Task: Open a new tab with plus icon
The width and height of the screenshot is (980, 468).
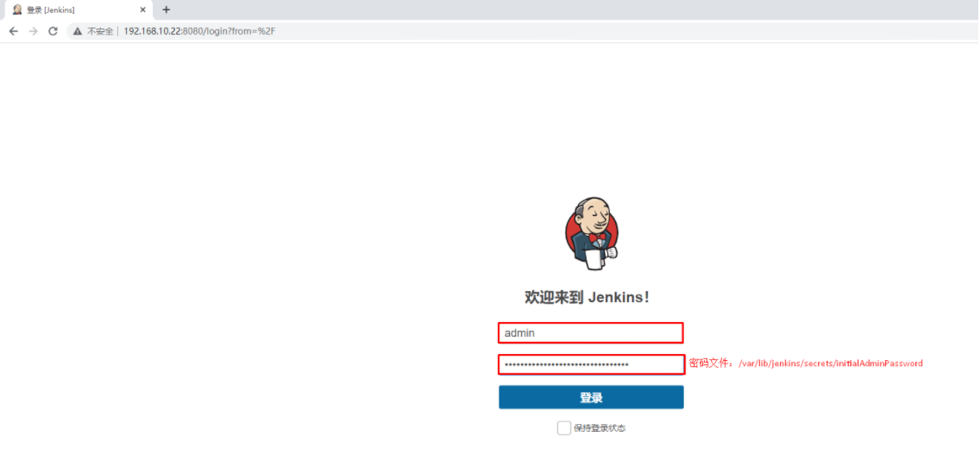Action: pos(166,10)
